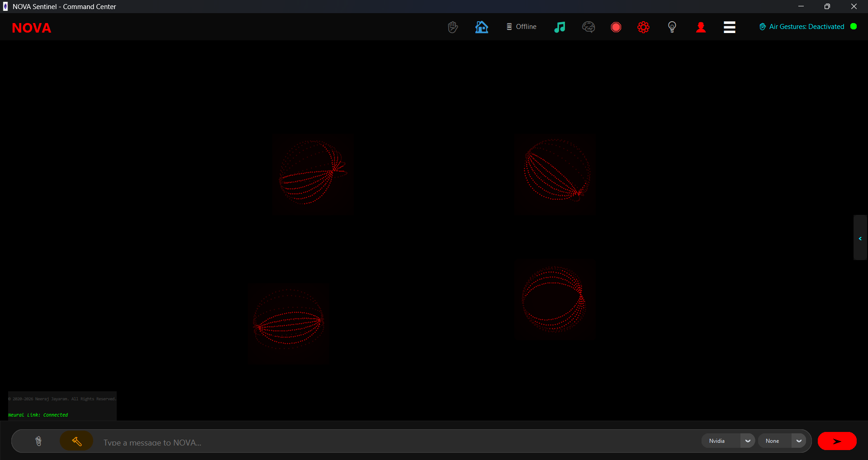868x460 pixels.
Task: Click the orange hammer tool button
Action: [76, 441]
